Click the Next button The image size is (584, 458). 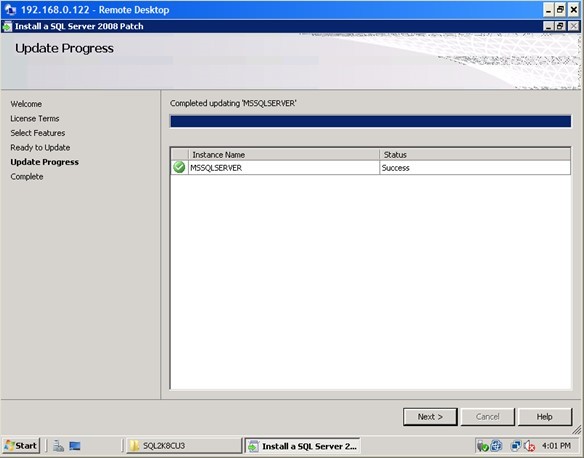click(x=430, y=417)
